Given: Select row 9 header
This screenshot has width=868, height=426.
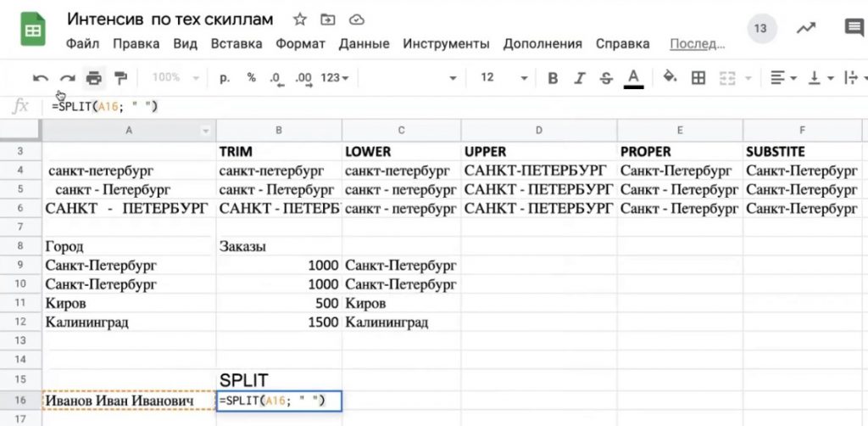Looking at the screenshot, I should (x=20, y=265).
